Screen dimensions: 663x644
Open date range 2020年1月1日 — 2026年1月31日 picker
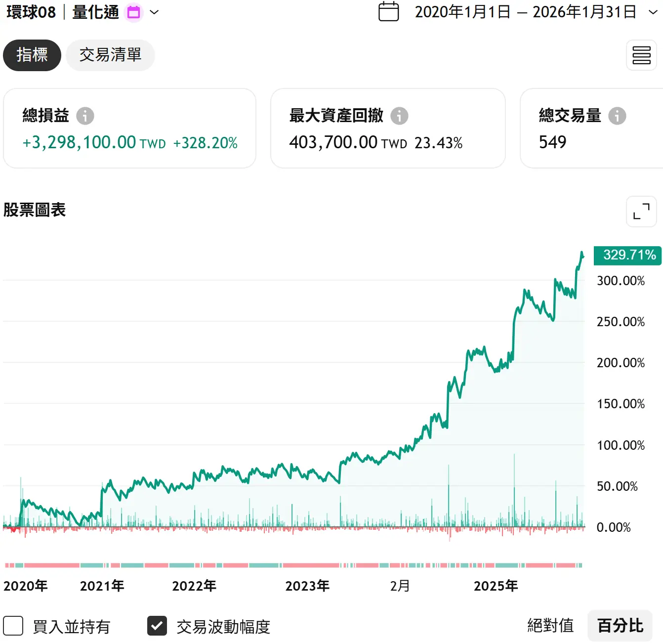pyautogui.click(x=525, y=12)
